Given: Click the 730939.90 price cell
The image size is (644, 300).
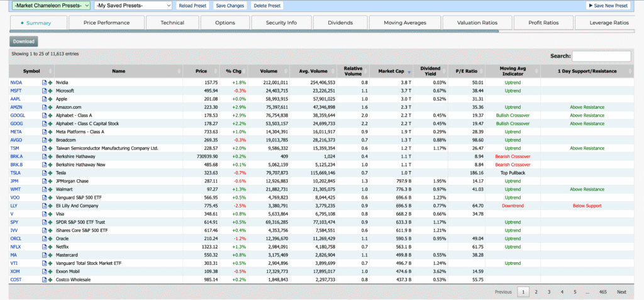Looking at the screenshot, I should (201, 157).
